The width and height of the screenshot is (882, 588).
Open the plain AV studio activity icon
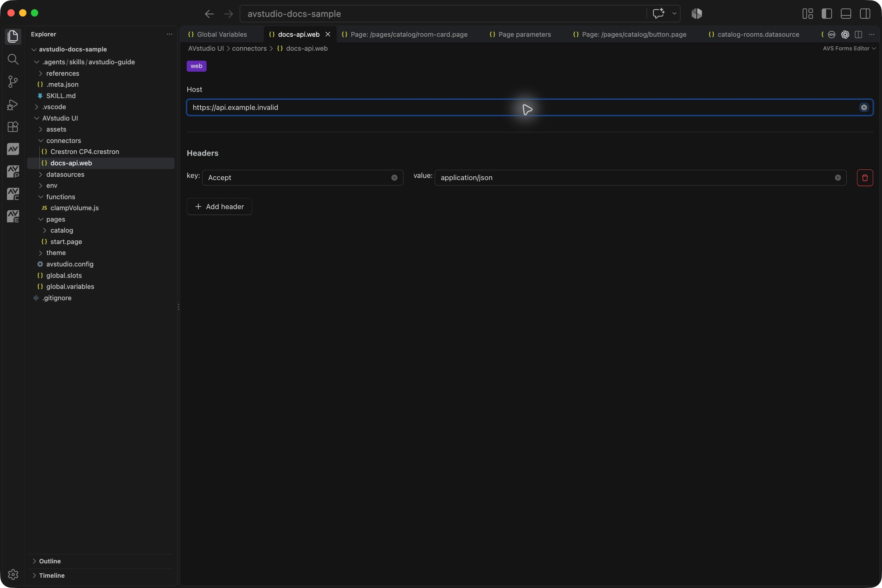pyautogui.click(x=13, y=149)
